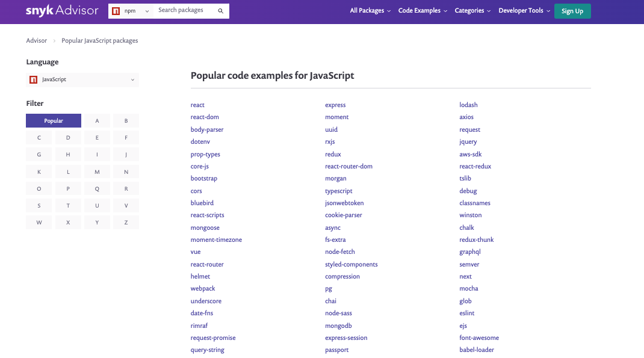644x358 pixels.
Task: Open the bootstrap package link
Action: coord(203,179)
